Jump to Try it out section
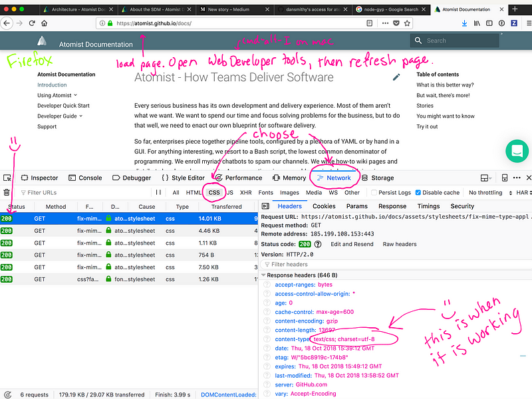Viewport: 532px width, 399px height. pos(427,126)
